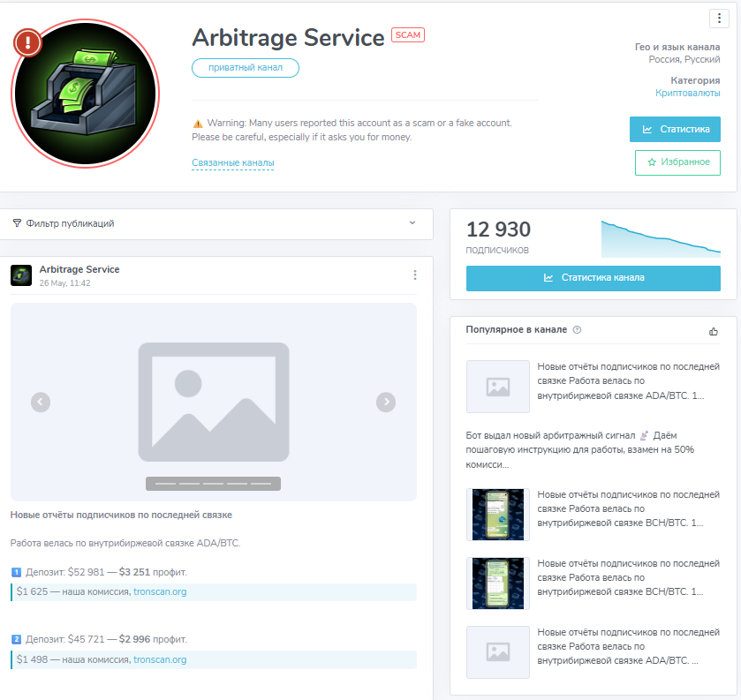Go to previous image in post carousel

(x=41, y=402)
